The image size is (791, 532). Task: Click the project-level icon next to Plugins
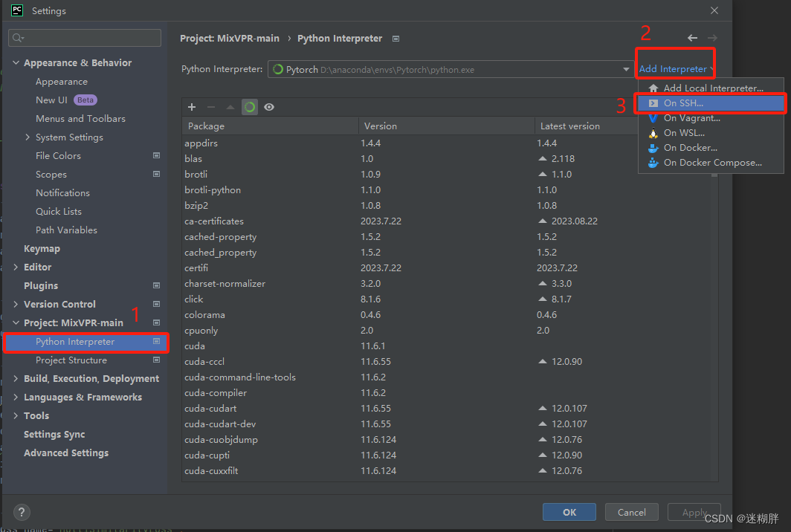coord(156,285)
